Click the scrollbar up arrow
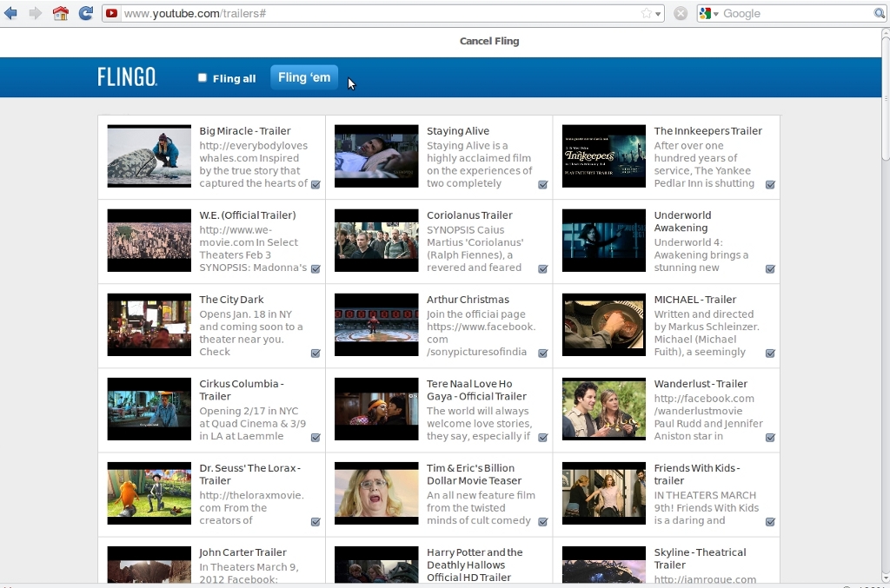 pyautogui.click(x=885, y=33)
